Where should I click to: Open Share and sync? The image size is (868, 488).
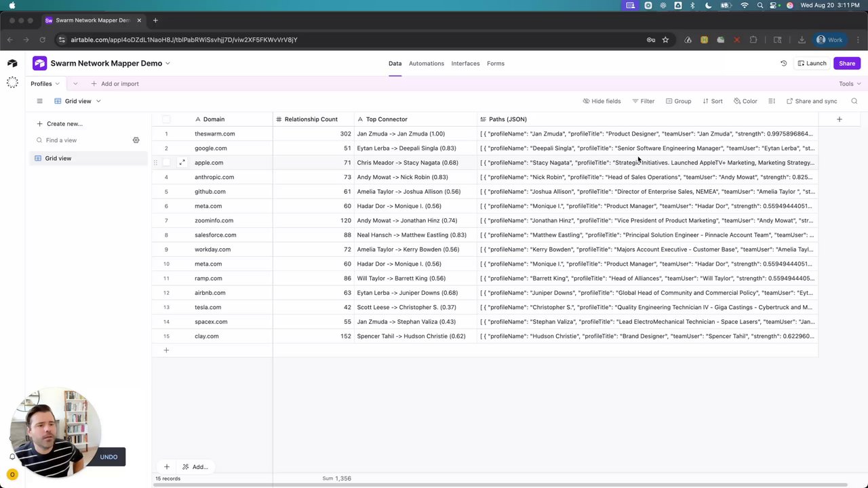[x=812, y=101]
